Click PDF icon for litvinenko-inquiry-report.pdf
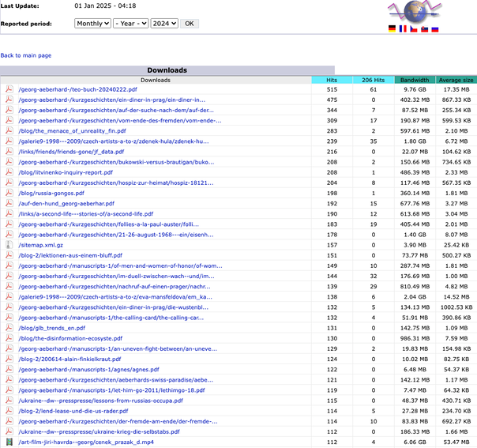Image resolution: width=477 pixels, height=448 pixels. coord(9,172)
